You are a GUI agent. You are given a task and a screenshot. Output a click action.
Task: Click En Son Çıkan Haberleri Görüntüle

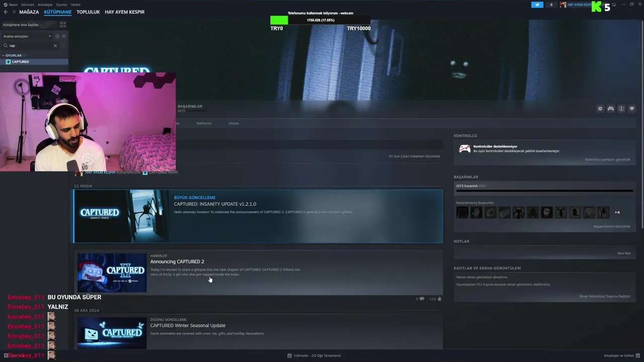[x=415, y=156]
